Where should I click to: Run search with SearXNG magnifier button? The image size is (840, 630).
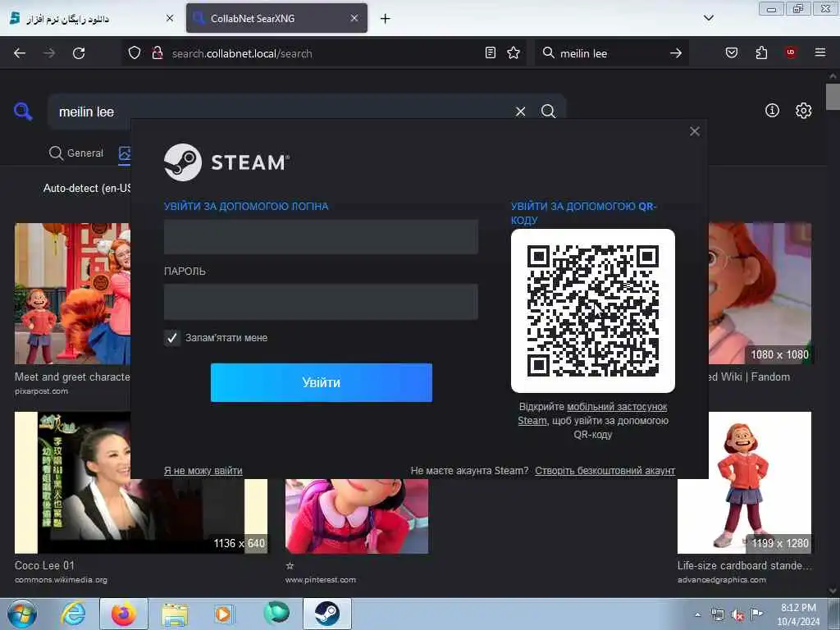tap(548, 112)
